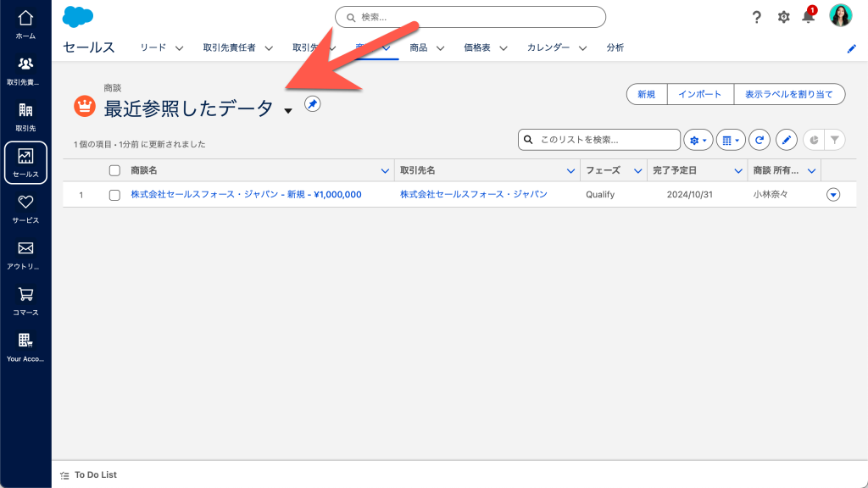Sort by the 完了予定日 column header
868x488 pixels.
674,170
